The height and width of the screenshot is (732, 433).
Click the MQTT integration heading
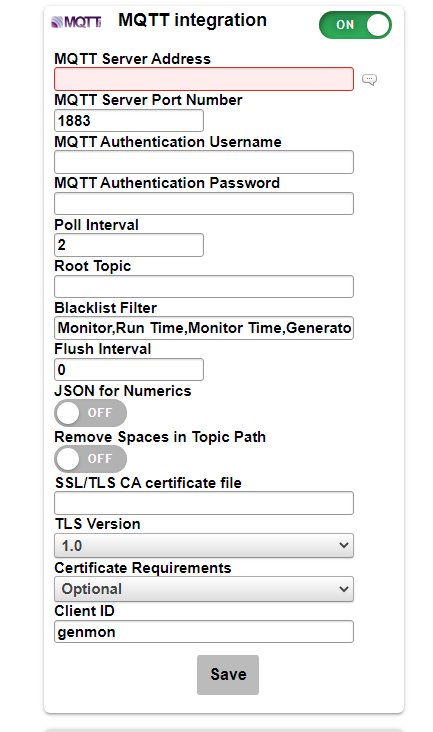192,20
